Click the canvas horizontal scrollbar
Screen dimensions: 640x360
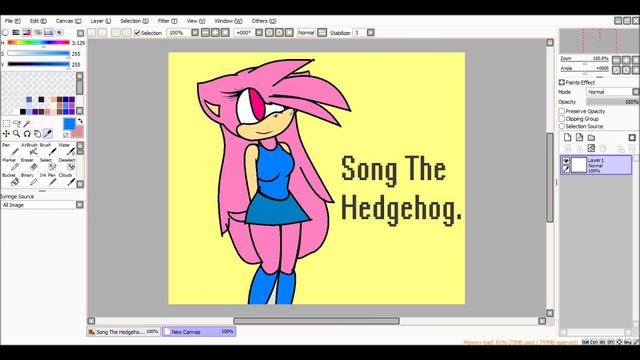316,321
